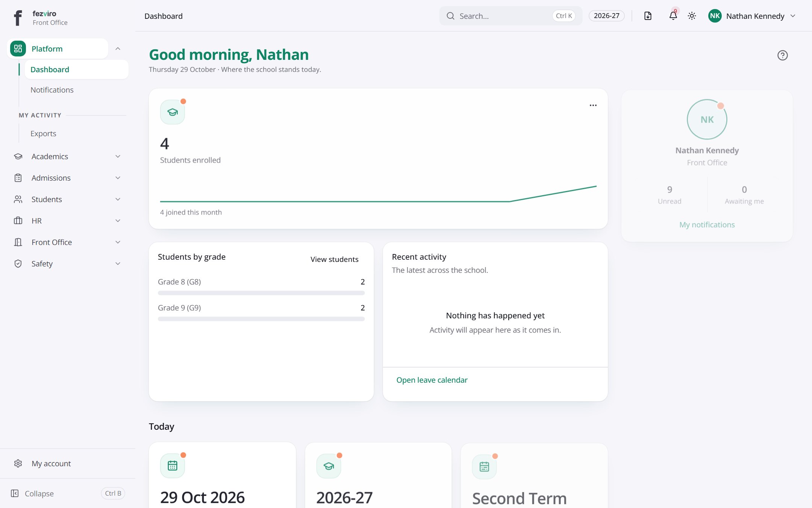Click the graduation cap icon on Students enrolled card
Image resolution: width=812 pixels, height=508 pixels.
click(x=173, y=112)
